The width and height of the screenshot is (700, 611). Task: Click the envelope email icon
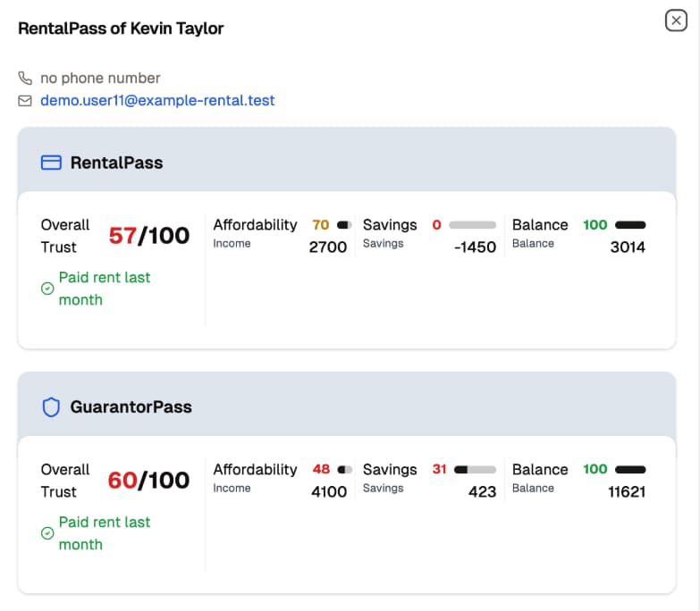(25, 101)
